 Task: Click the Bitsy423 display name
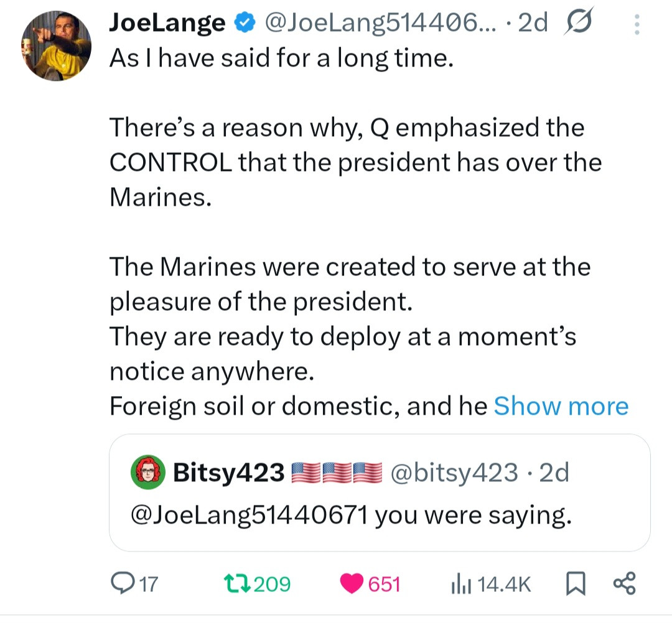pos(228,474)
